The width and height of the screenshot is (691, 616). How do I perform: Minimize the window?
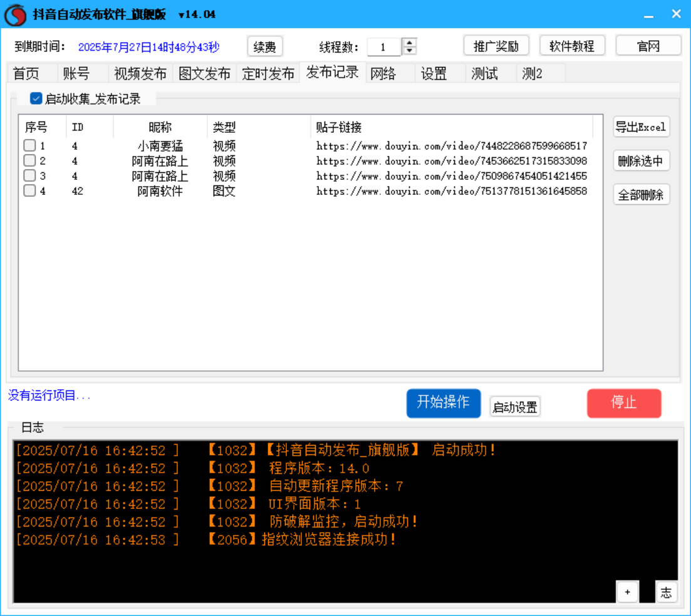(648, 15)
